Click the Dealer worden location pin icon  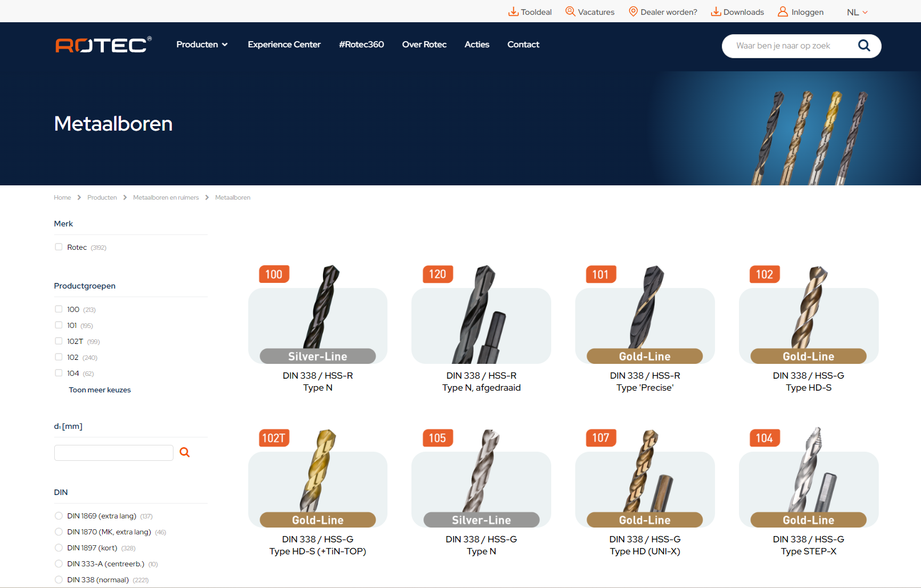(633, 12)
